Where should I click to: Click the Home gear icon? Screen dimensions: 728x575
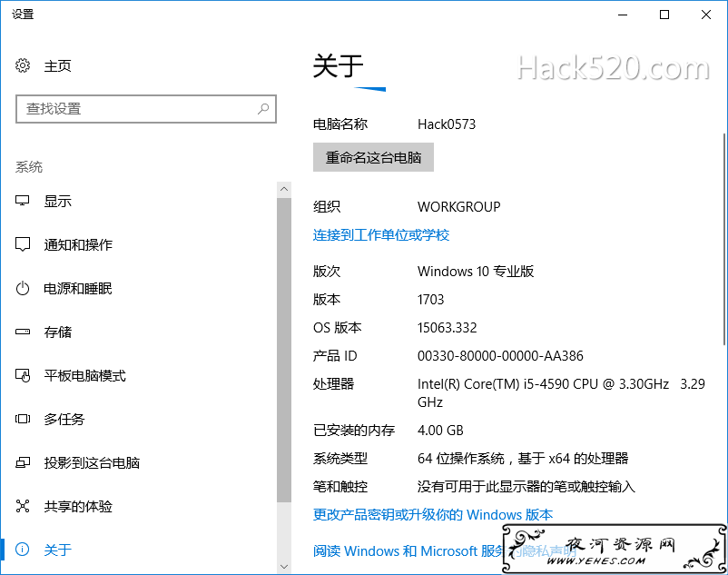[23, 65]
